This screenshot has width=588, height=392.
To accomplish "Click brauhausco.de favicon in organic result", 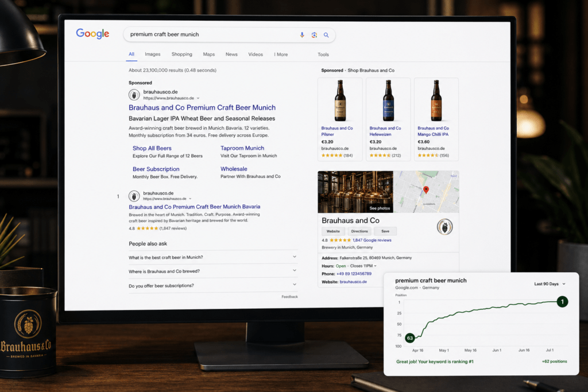I will pos(134,196).
